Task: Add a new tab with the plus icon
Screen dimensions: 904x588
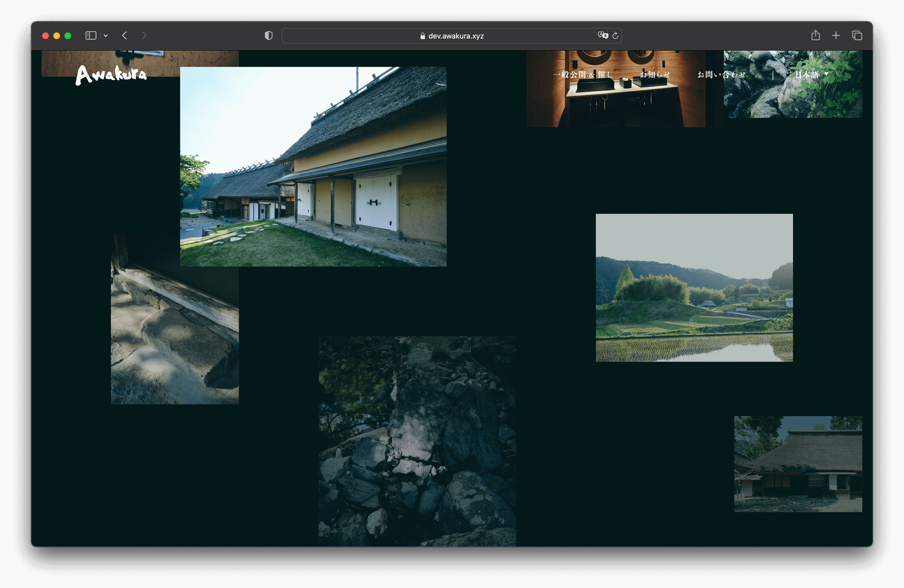Action: click(x=836, y=36)
